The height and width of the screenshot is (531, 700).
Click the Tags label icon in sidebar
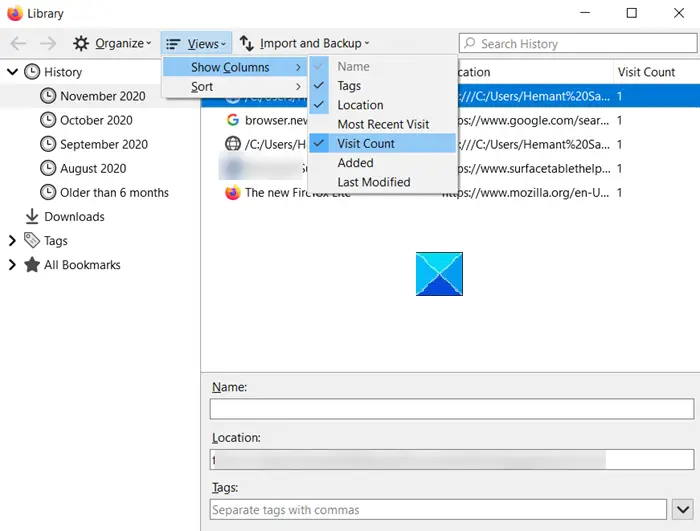point(32,240)
